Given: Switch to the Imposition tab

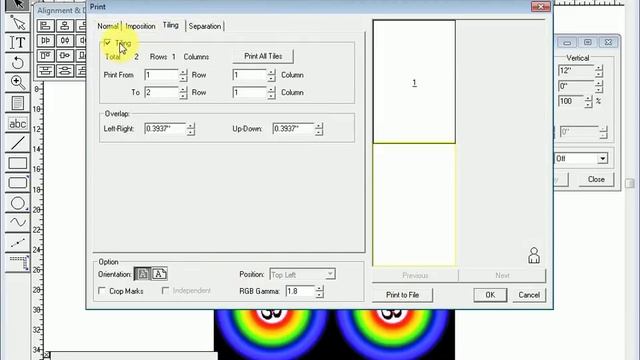Looking at the screenshot, I should pyautogui.click(x=140, y=26).
